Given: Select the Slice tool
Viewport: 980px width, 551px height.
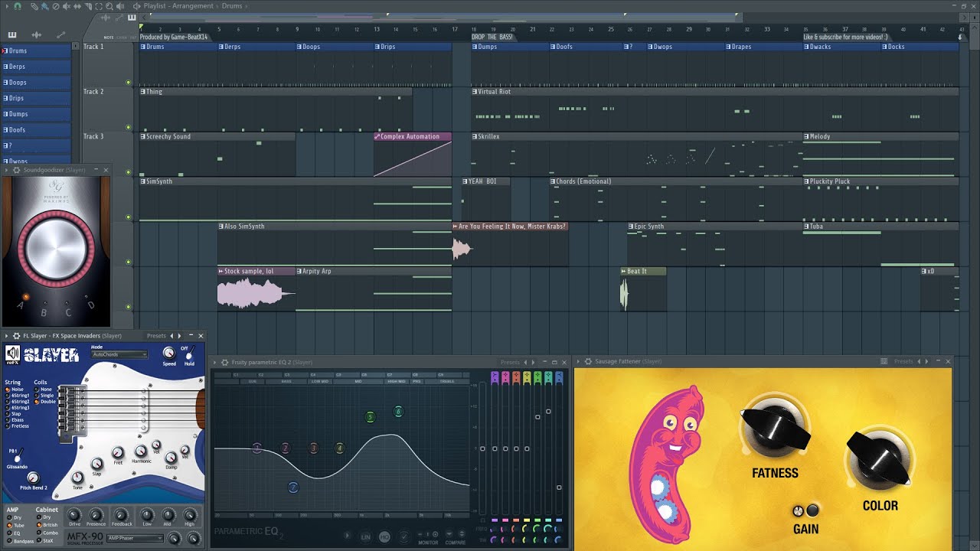Looking at the screenshot, I should 88,6.
